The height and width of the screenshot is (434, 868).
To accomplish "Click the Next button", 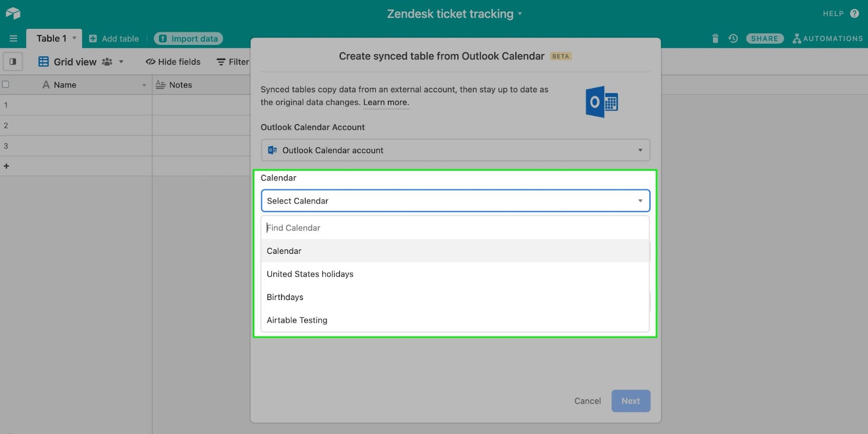I will pos(631,401).
